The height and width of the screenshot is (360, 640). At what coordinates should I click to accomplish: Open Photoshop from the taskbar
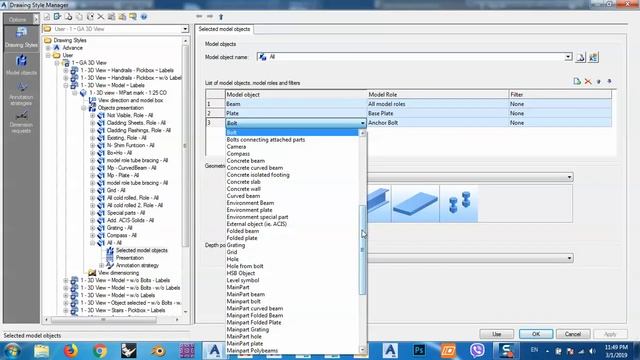[419, 351]
